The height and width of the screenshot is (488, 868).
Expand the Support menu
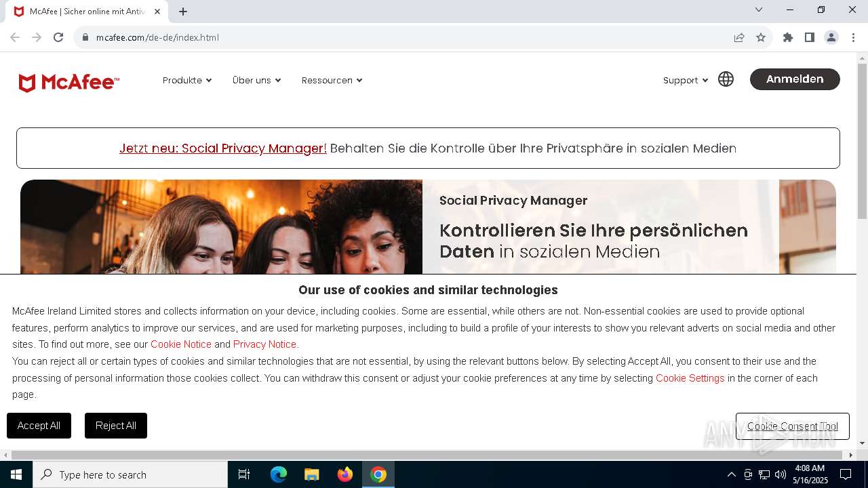[686, 80]
